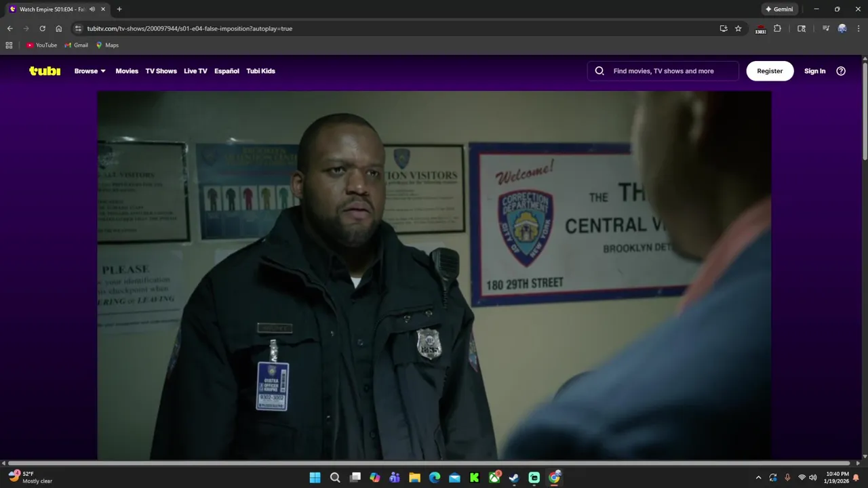Open the notifications bell in taskbar
The width and height of the screenshot is (868, 488).
click(856, 478)
